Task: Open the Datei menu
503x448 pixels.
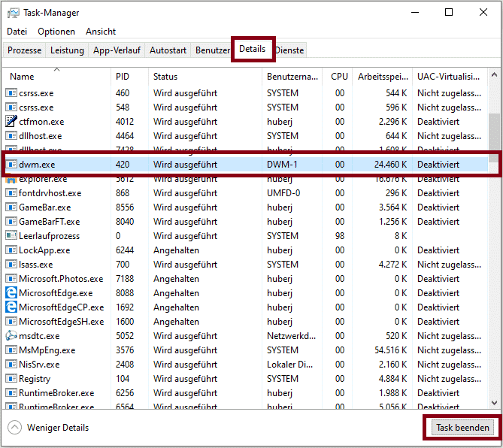Action: pos(17,32)
